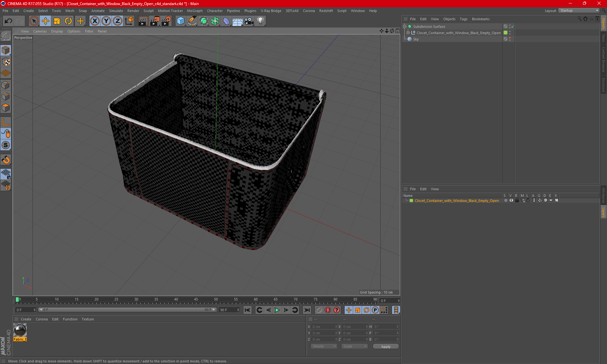Switch to the Layers side tab
607x364 pixels.
604,212
